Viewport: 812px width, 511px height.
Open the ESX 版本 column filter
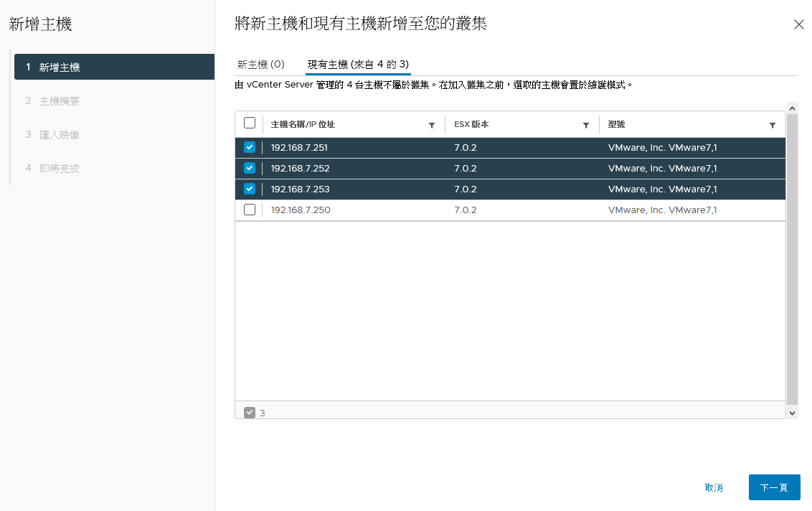[x=586, y=126]
